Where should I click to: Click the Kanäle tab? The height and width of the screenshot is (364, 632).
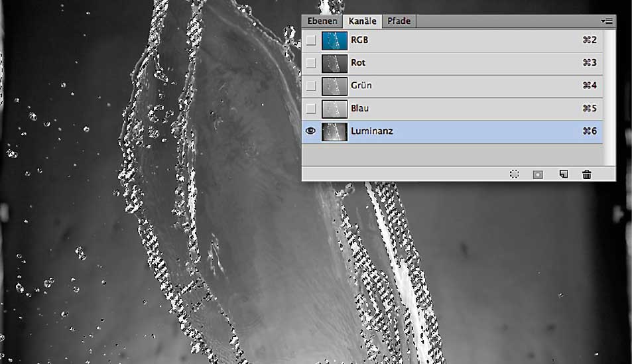(x=363, y=21)
